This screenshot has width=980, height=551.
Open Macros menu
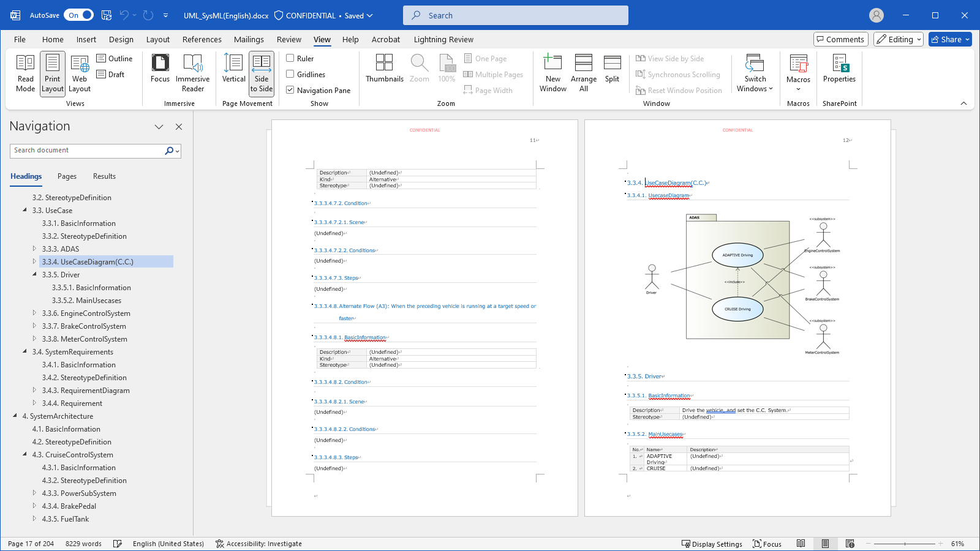click(798, 73)
